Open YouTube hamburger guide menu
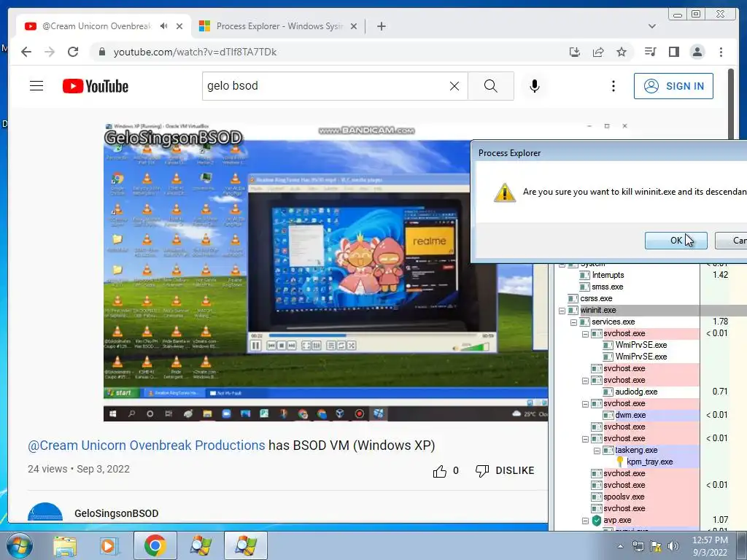 (x=36, y=86)
